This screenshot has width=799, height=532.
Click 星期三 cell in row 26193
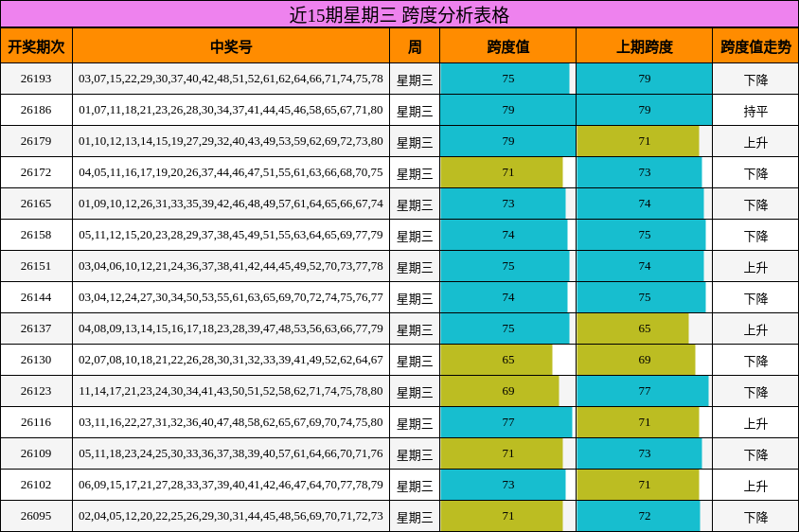415,80
